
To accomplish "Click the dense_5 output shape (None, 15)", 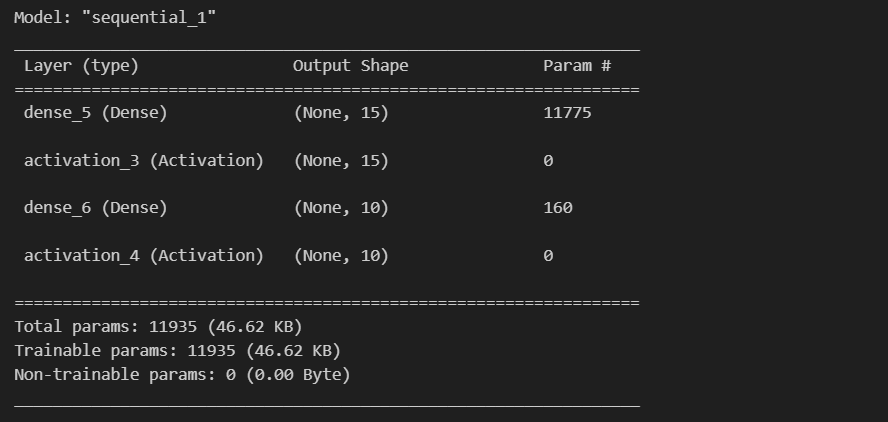I will [x=341, y=113].
